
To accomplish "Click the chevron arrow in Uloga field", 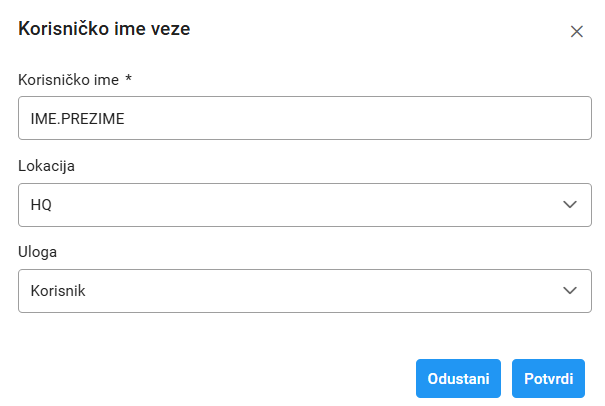I will (x=570, y=290).
